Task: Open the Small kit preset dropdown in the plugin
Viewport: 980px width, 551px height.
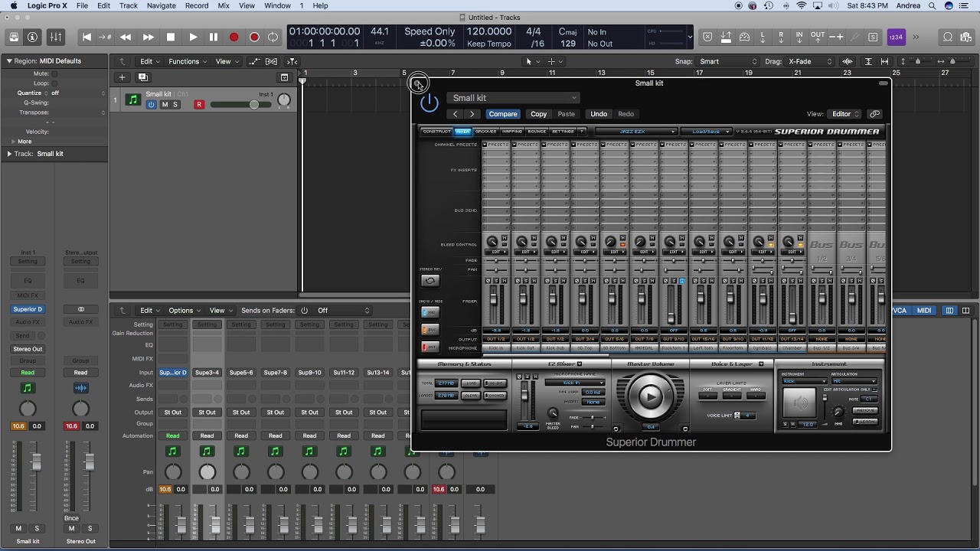Action: (513, 98)
